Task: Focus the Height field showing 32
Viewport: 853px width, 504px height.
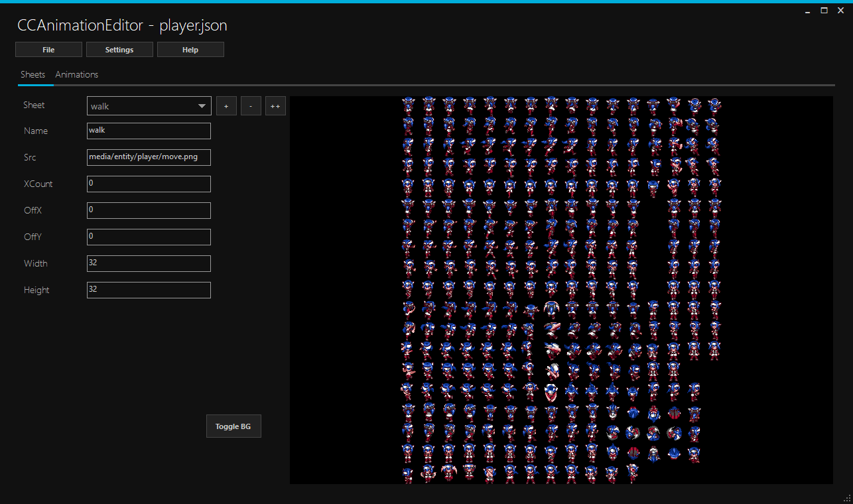Action: 149,290
